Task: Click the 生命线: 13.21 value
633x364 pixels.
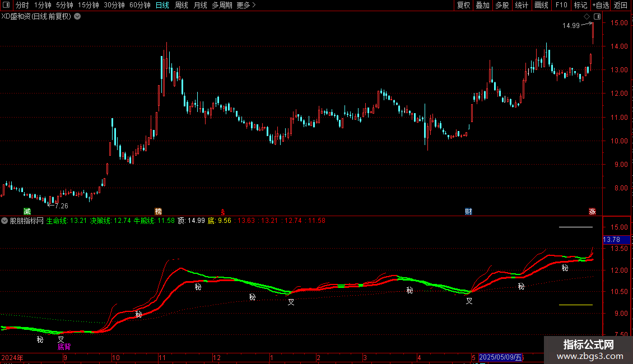Action: pyautogui.click(x=67, y=221)
